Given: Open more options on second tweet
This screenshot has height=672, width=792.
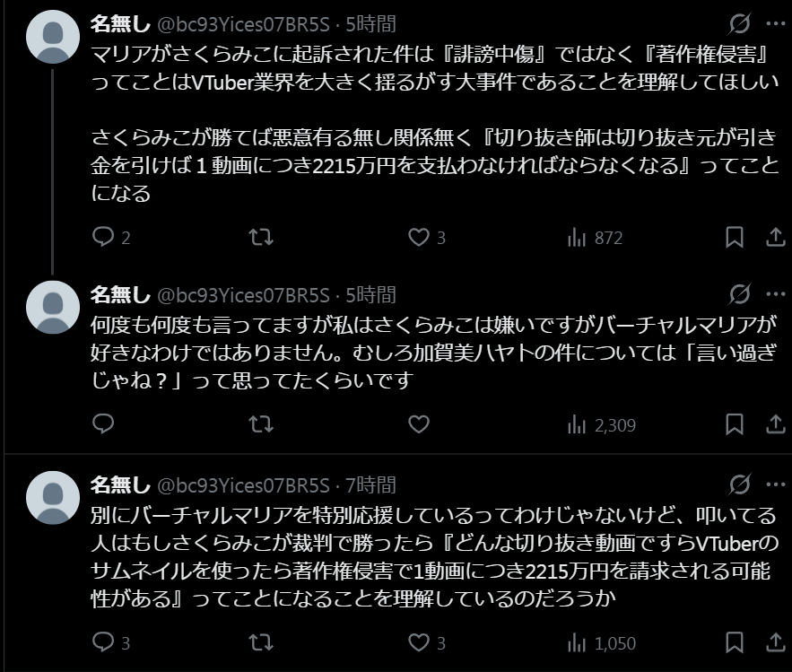Looking at the screenshot, I should [x=774, y=294].
